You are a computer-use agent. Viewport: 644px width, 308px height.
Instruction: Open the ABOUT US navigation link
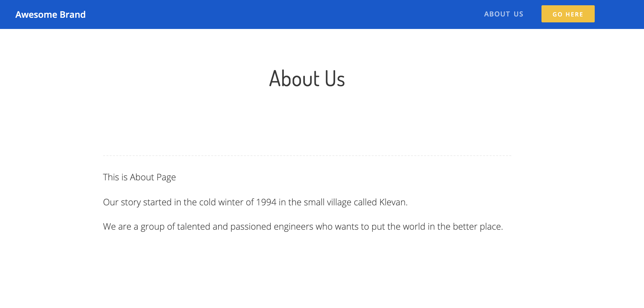(x=503, y=14)
